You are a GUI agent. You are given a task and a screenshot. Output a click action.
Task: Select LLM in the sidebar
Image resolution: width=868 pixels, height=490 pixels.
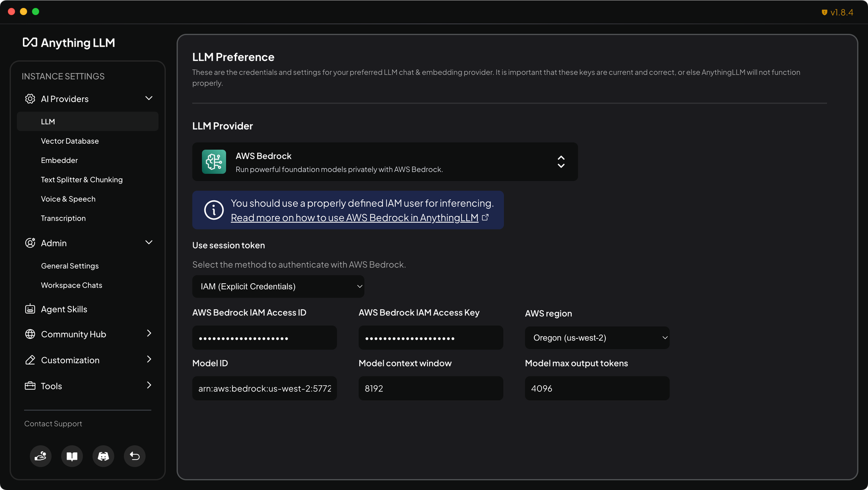click(88, 122)
